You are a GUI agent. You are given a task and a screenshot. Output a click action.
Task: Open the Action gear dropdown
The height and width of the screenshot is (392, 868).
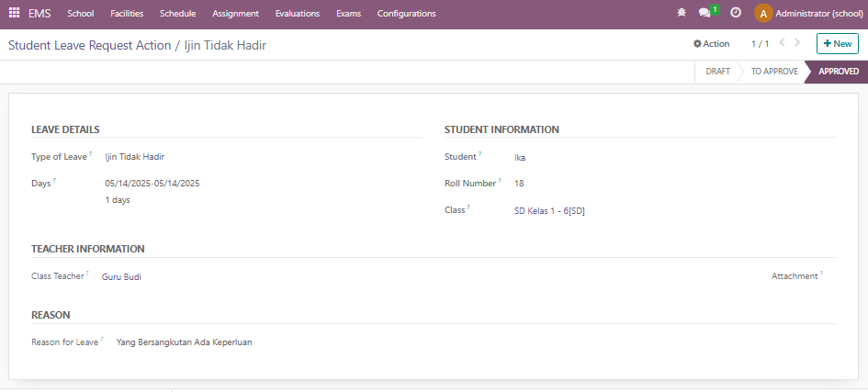tap(711, 44)
